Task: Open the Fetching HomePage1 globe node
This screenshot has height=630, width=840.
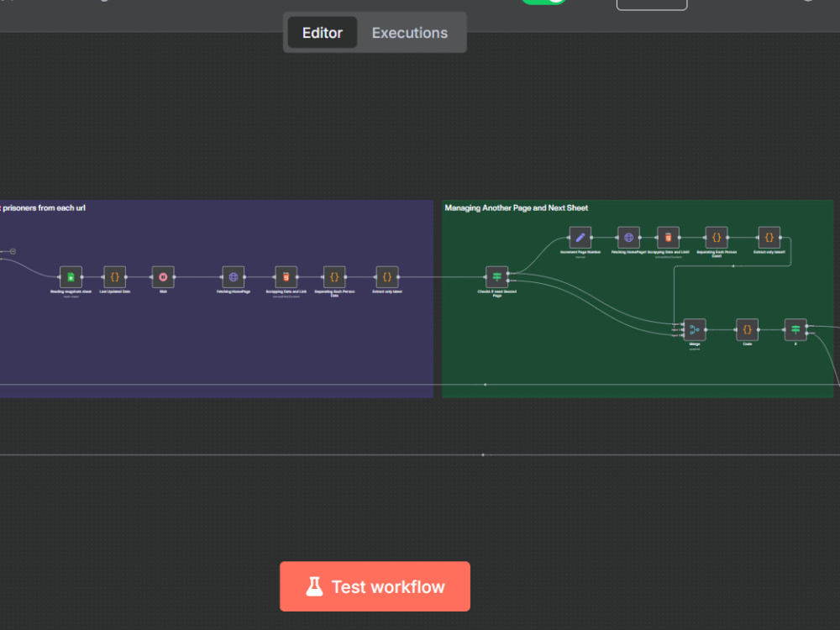Action: [628, 238]
